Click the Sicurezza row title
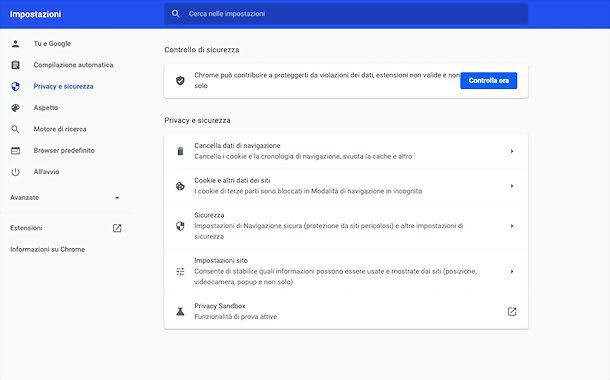Image resolution: width=610 pixels, height=380 pixels. tap(209, 215)
